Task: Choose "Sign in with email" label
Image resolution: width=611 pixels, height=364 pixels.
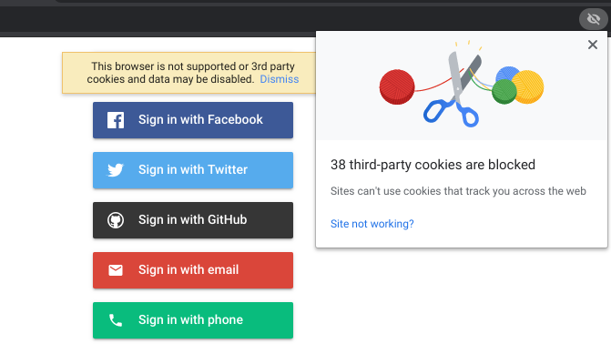Action: (188, 270)
